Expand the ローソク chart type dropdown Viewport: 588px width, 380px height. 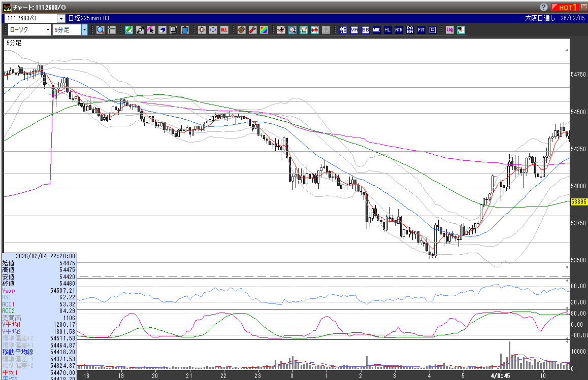tap(48, 30)
